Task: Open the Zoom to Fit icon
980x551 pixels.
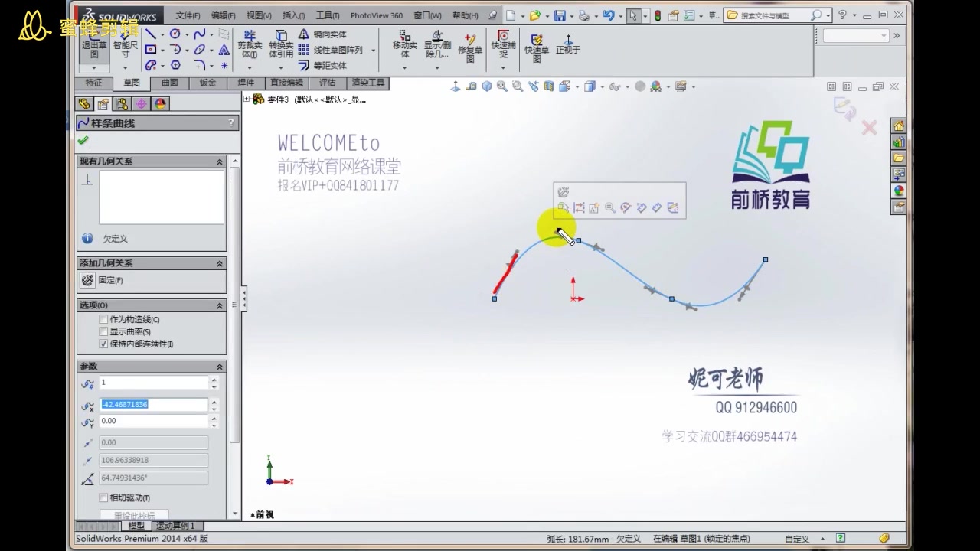Action: pos(502,86)
